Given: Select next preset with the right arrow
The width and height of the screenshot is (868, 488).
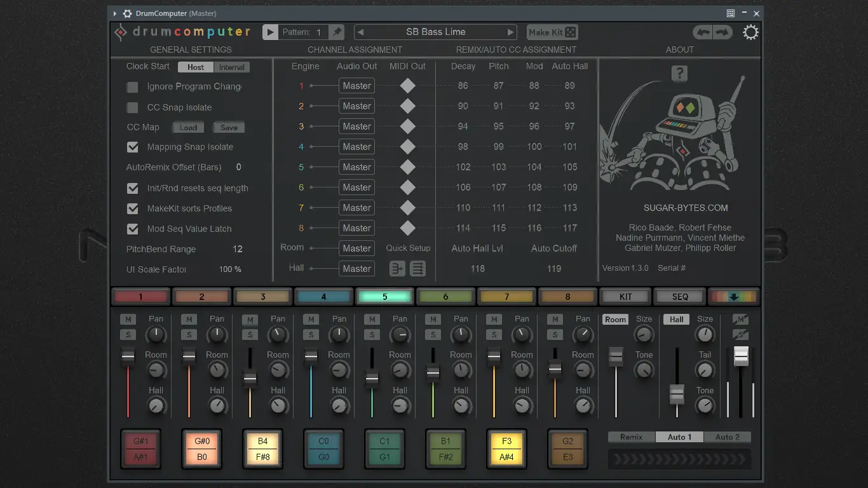Looking at the screenshot, I should tap(510, 32).
